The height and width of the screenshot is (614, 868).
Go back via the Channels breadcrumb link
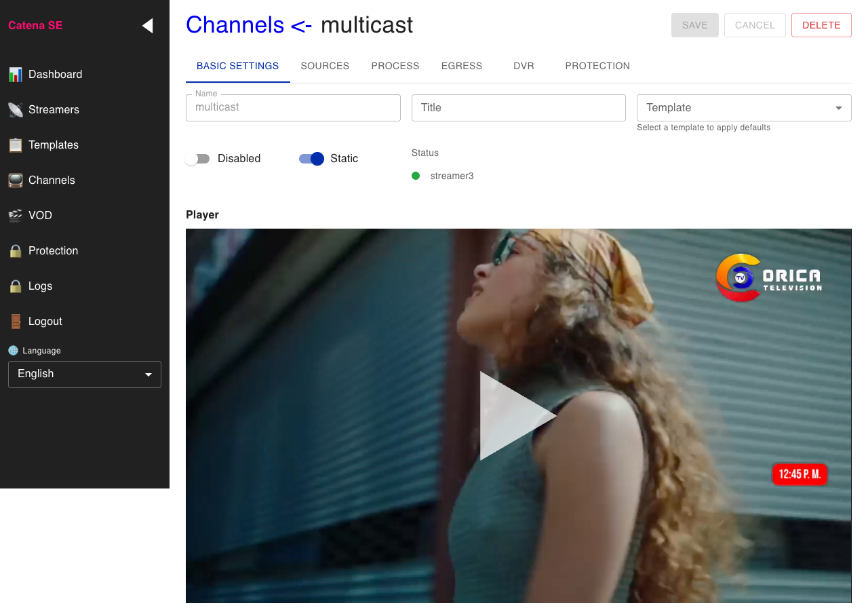(235, 25)
